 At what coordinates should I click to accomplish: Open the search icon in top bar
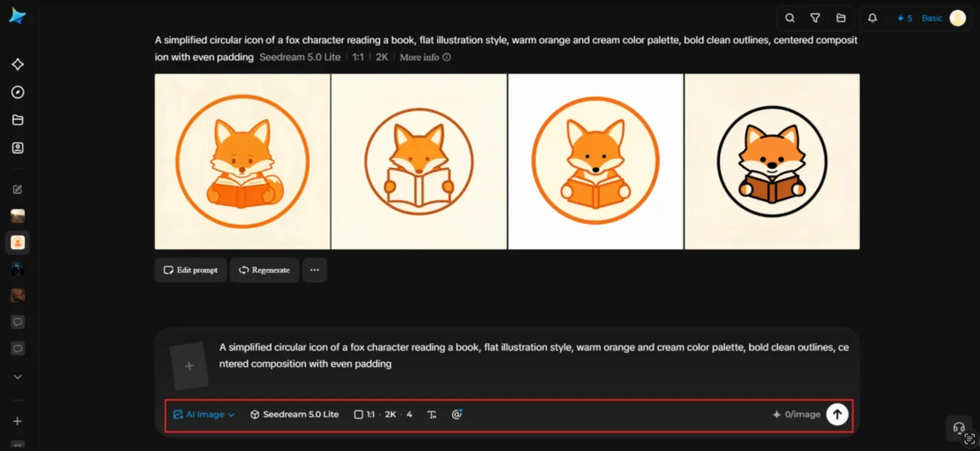pyautogui.click(x=789, y=18)
